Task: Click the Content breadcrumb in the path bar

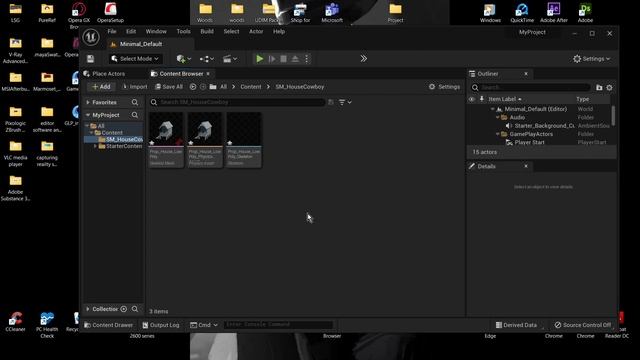Action: (x=251, y=87)
